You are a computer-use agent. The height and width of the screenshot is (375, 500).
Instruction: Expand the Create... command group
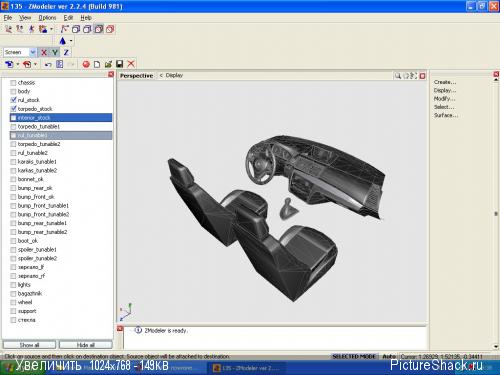[445, 82]
